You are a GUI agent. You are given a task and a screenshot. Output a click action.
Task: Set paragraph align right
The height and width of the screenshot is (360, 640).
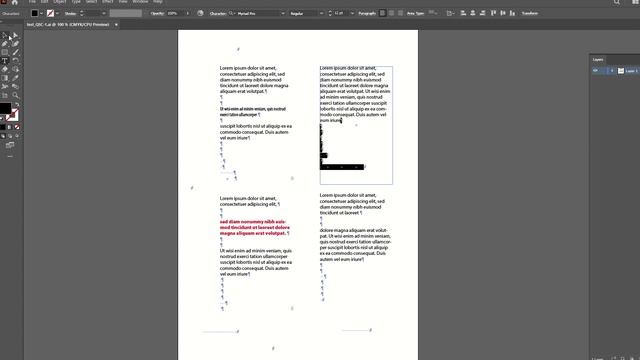click(400, 13)
